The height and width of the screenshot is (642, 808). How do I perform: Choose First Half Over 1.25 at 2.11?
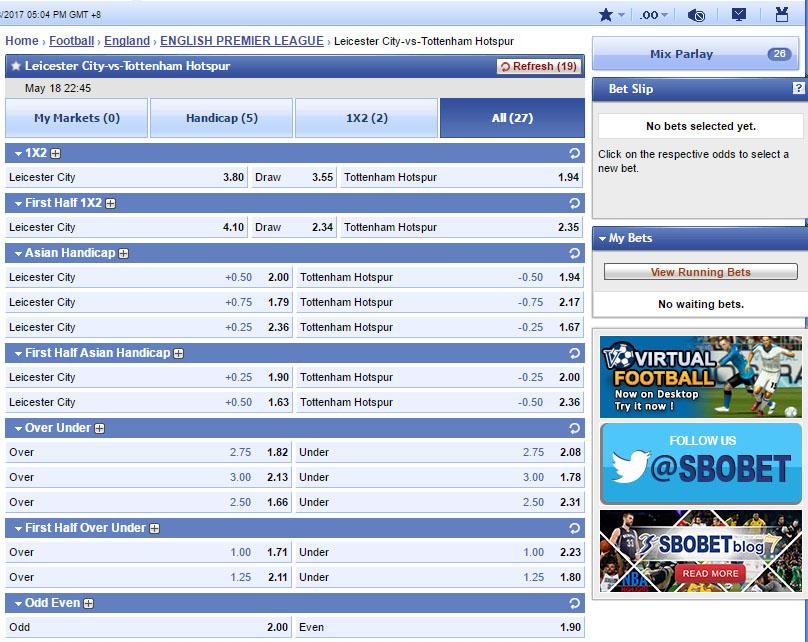(x=149, y=577)
